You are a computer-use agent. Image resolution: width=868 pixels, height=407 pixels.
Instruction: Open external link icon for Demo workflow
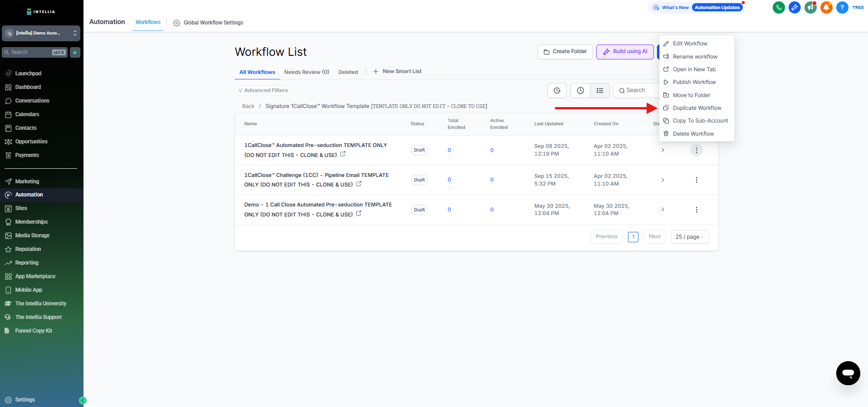pos(359,213)
